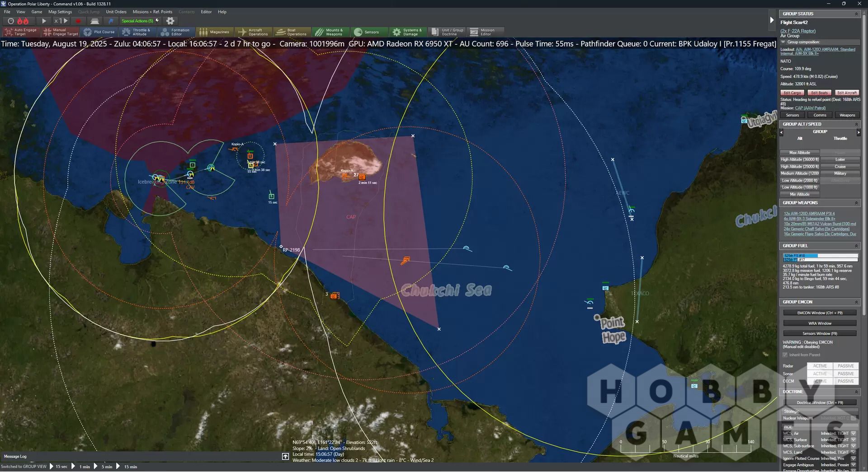868x472 pixels.
Task: Collapse the GROUP EMCON section
Action: click(x=856, y=302)
